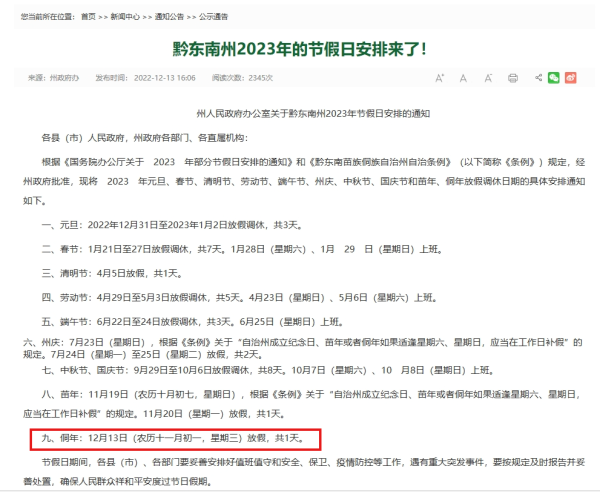The height and width of the screenshot is (492, 600).
Task: Share article via green WeChat icon
Action: [x=554, y=78]
